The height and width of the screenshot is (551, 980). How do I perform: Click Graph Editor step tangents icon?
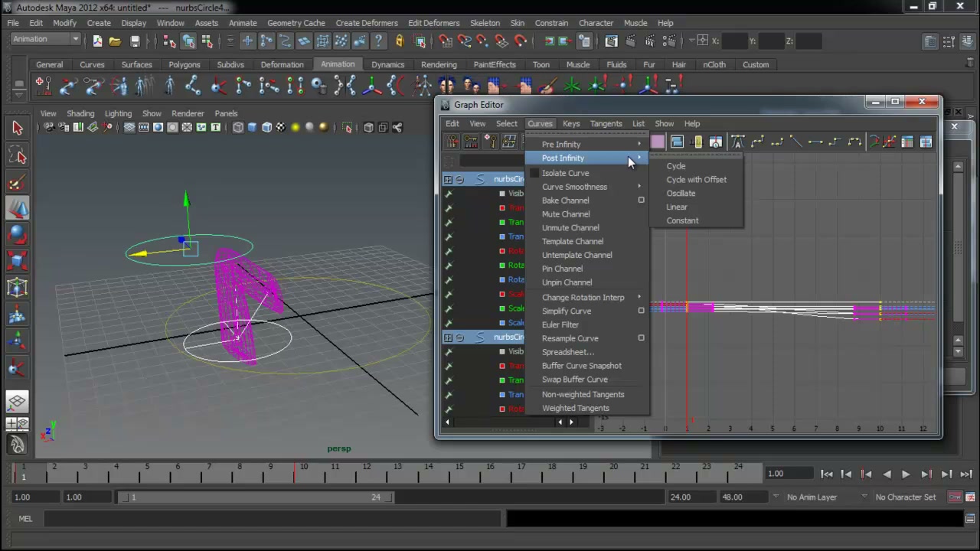point(835,142)
